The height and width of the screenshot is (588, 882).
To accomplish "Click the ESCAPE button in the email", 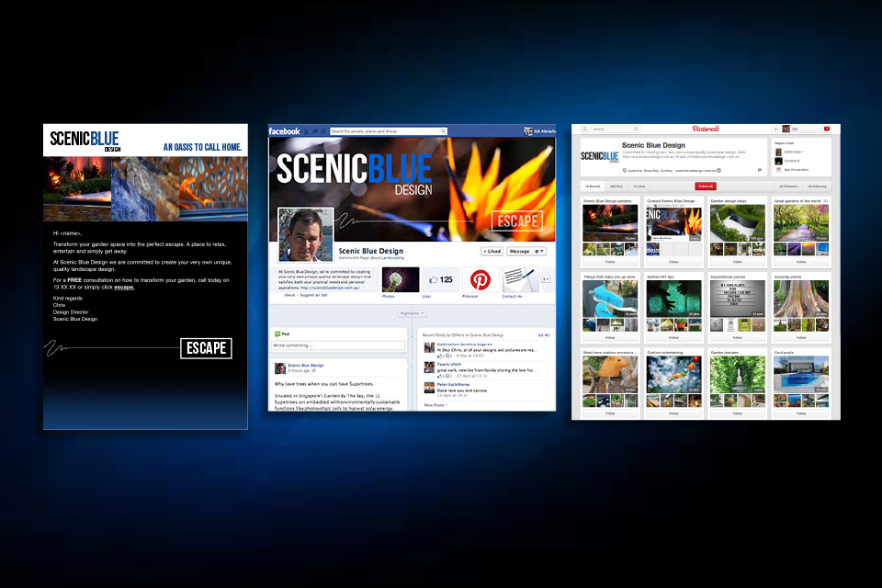I will click(206, 348).
